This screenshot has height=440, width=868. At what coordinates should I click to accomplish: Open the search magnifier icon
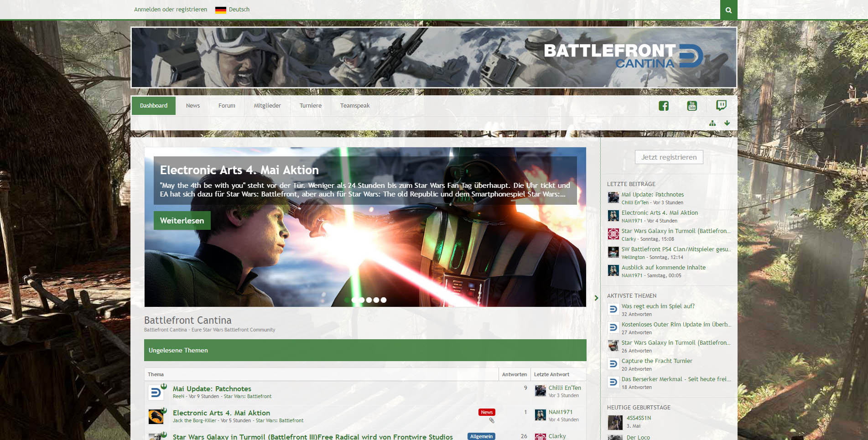tap(728, 10)
